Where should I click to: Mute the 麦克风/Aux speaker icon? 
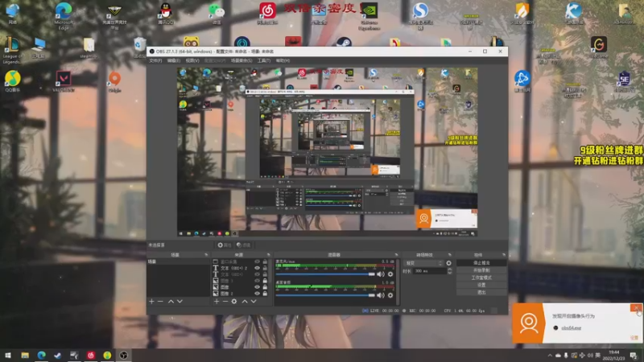click(381, 274)
